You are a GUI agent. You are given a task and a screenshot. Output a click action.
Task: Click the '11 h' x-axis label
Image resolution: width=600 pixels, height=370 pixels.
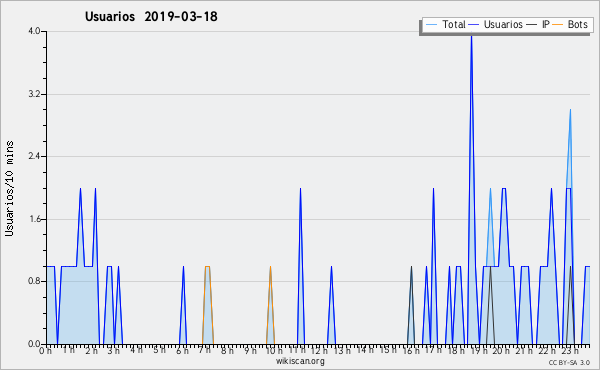tap(297, 350)
